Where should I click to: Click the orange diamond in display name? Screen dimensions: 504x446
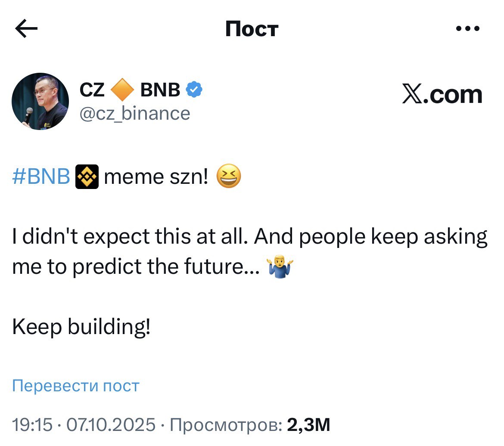click(x=123, y=90)
